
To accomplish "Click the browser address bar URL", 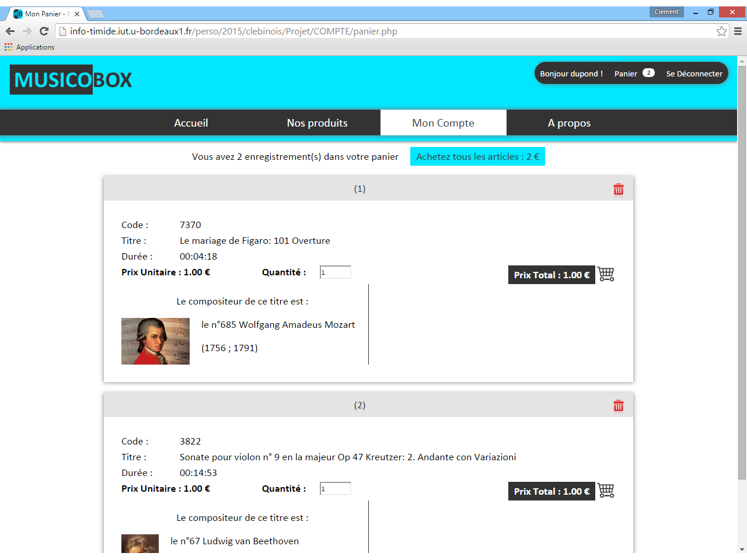I will click(x=233, y=32).
